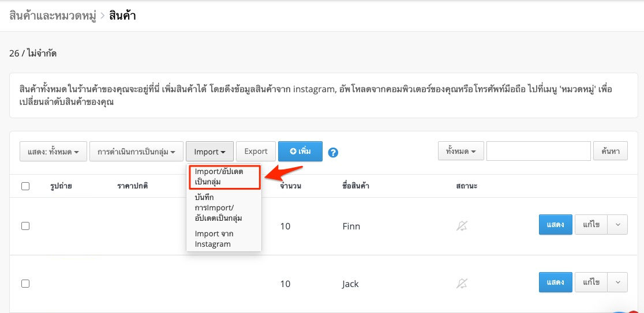Screen dimensions: 644x313
Task: Click the blue แสดง button for Finn
Action: [x=555, y=224]
